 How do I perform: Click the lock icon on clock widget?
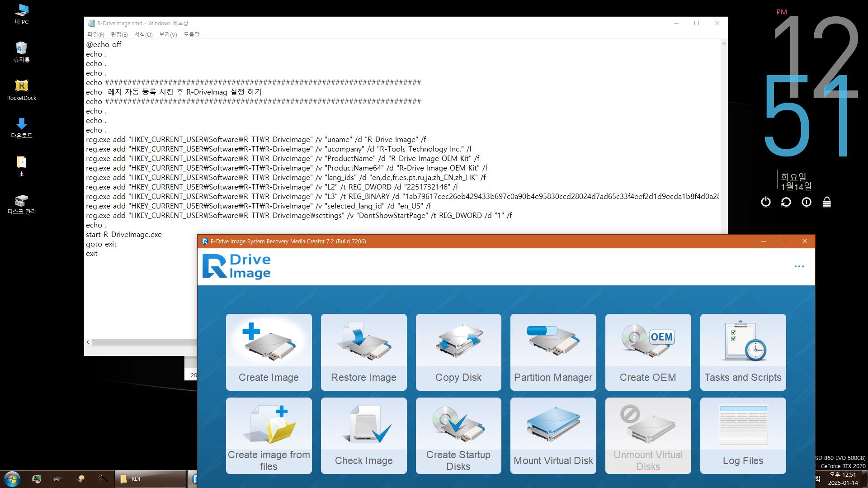click(826, 202)
